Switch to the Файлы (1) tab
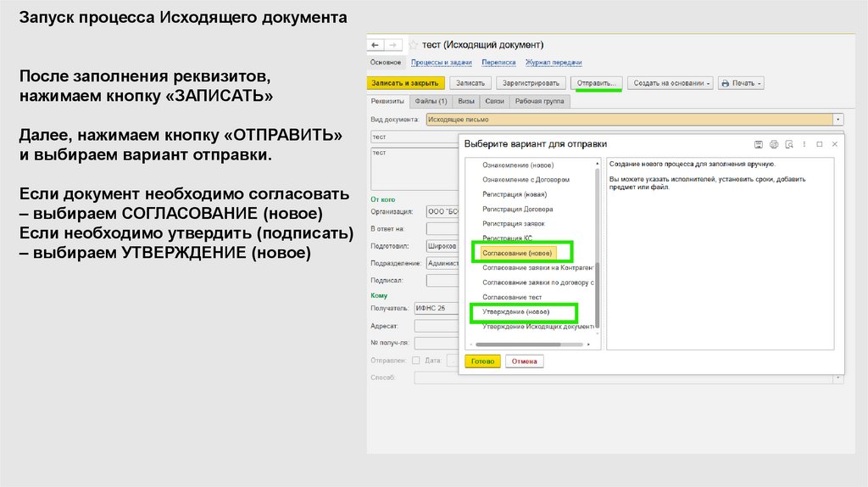This screenshot has height=487, width=868. coord(431,101)
